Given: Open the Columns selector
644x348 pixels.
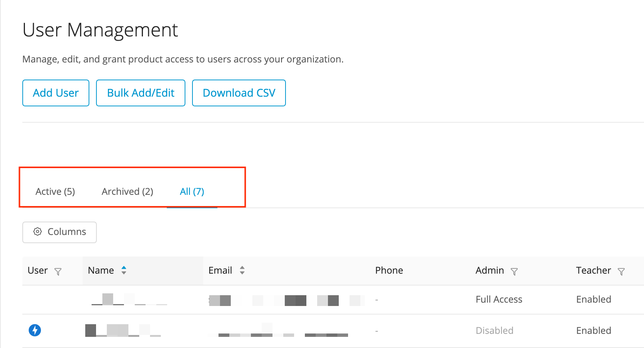Looking at the screenshot, I should tap(60, 232).
